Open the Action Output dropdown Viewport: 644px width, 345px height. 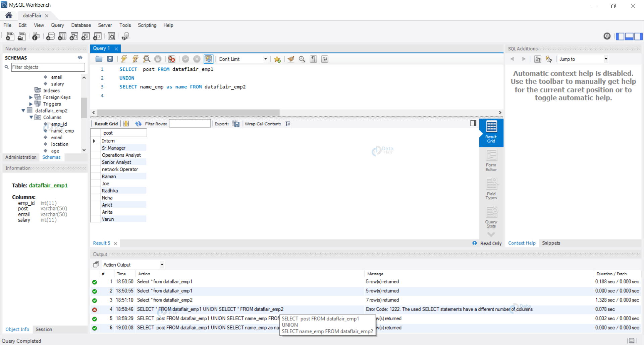pos(162,264)
